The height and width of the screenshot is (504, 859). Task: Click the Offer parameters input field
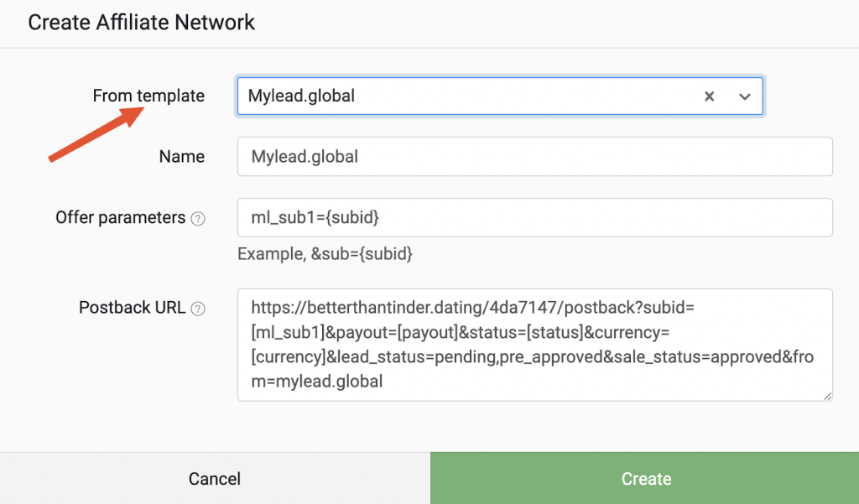[534, 217]
